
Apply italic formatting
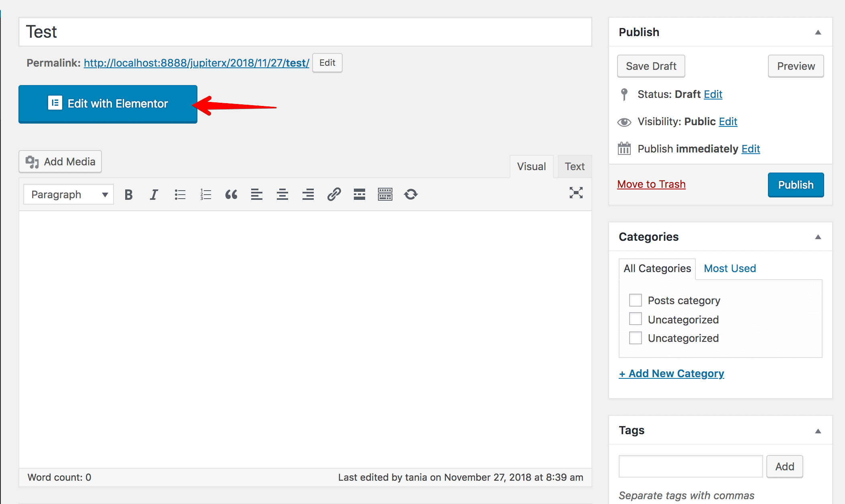pos(154,195)
